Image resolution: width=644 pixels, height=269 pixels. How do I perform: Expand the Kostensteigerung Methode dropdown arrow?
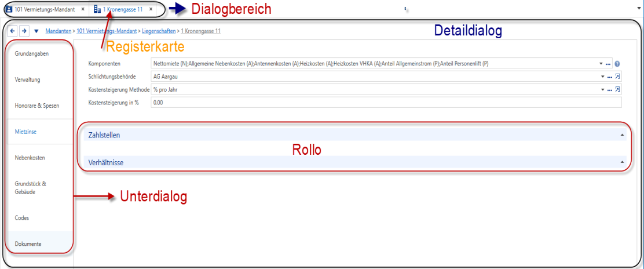click(602, 90)
